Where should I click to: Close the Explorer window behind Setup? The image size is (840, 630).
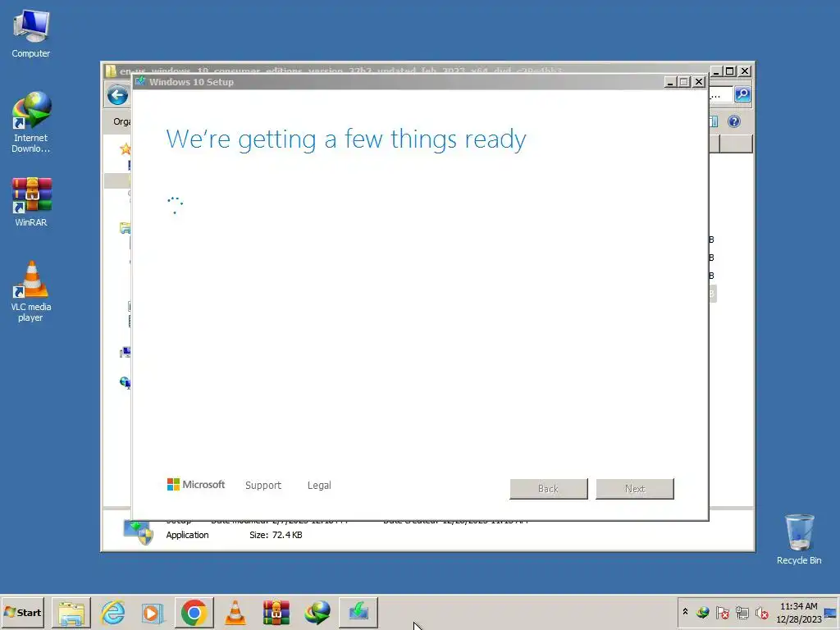pyautogui.click(x=745, y=71)
